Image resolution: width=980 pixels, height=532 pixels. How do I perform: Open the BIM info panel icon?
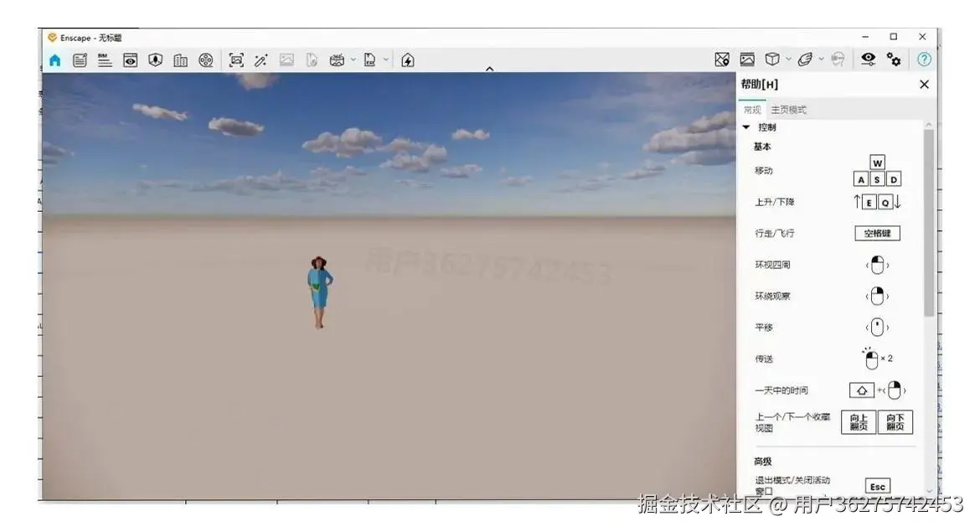105,60
